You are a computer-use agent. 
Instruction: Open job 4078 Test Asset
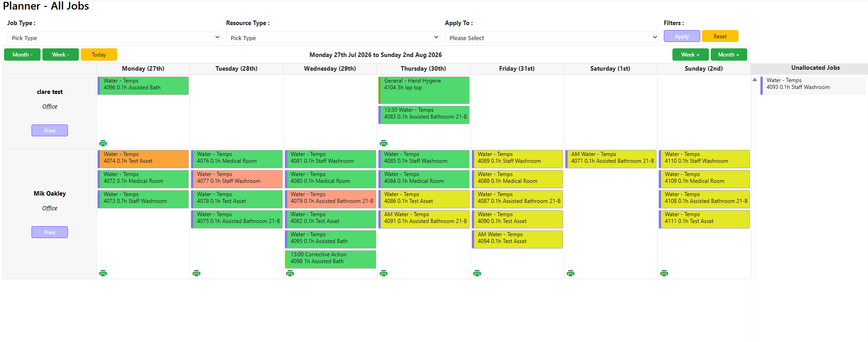click(x=237, y=199)
